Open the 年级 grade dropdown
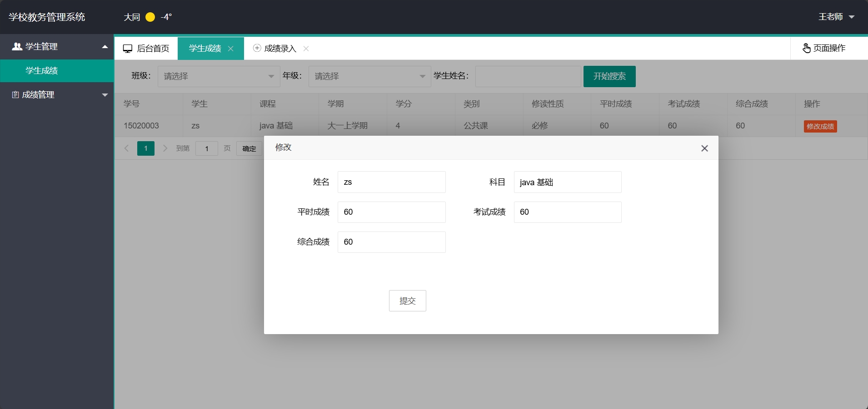 click(369, 76)
